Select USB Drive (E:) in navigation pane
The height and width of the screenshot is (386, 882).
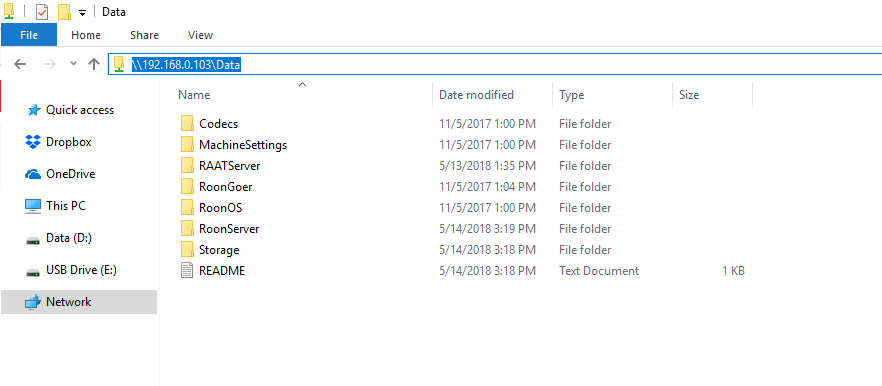click(x=81, y=270)
